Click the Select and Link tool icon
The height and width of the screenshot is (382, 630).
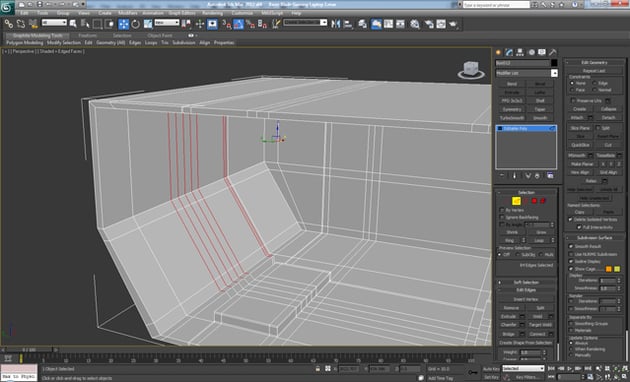[8, 24]
